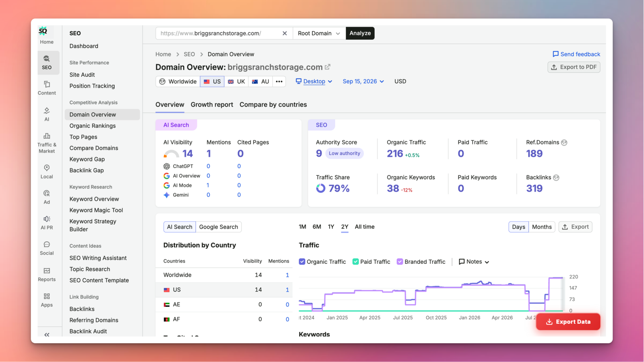644x362 pixels.
Task: Select the 1Y time range tab
Action: pos(331,227)
